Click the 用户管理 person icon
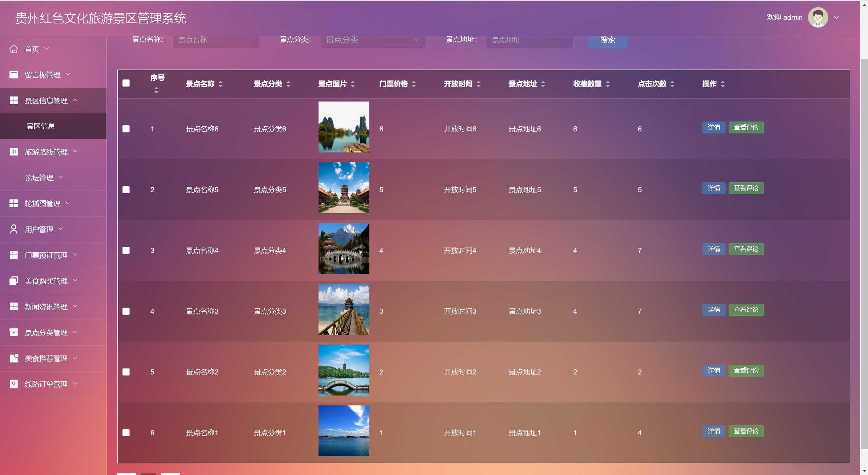This screenshot has width=868, height=475. [14, 229]
